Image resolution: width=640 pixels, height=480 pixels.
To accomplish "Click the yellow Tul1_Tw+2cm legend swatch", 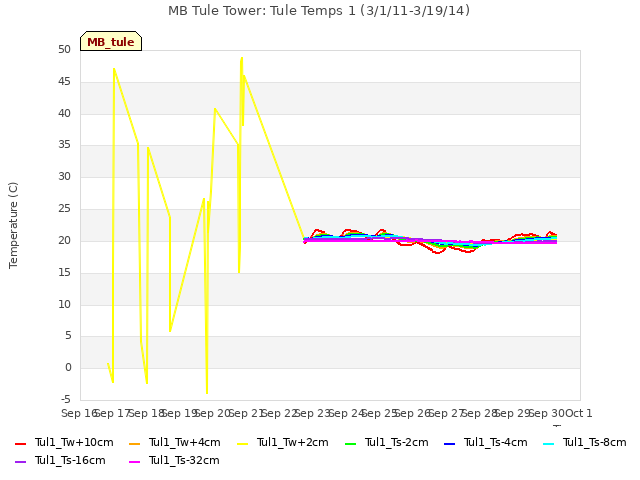I will click(242, 443).
